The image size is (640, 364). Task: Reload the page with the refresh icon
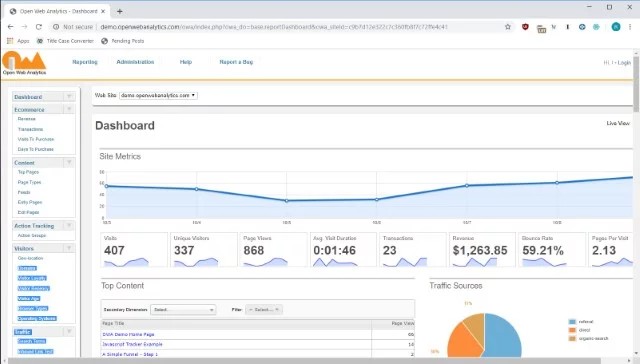(x=39, y=27)
